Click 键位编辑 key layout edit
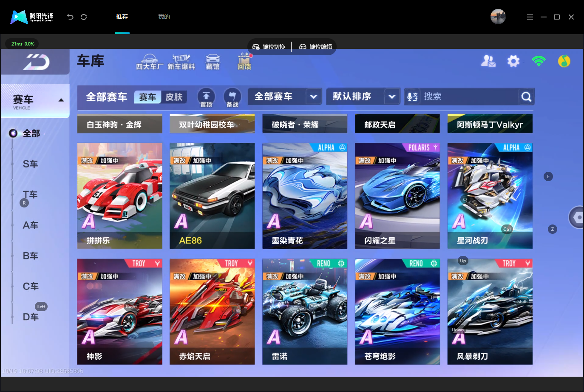584x392 pixels. click(x=316, y=47)
